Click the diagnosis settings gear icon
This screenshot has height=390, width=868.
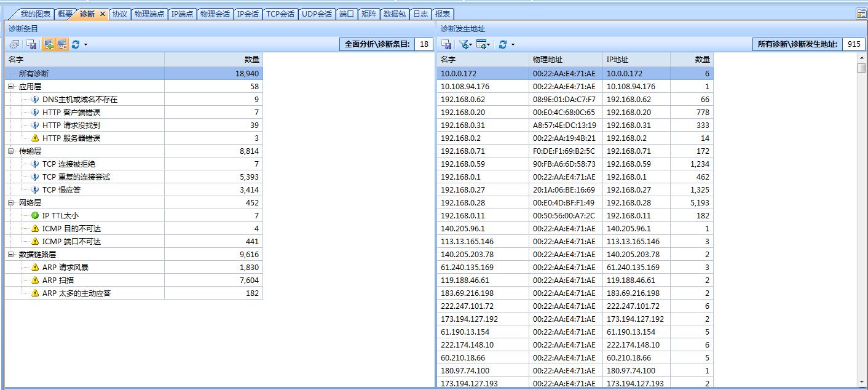14,44
